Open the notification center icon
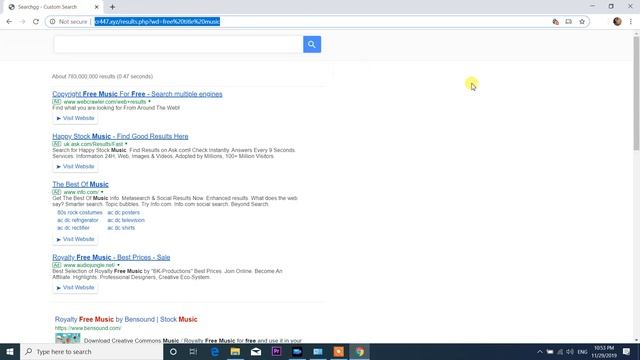This screenshot has width=640, height=360. (626, 351)
